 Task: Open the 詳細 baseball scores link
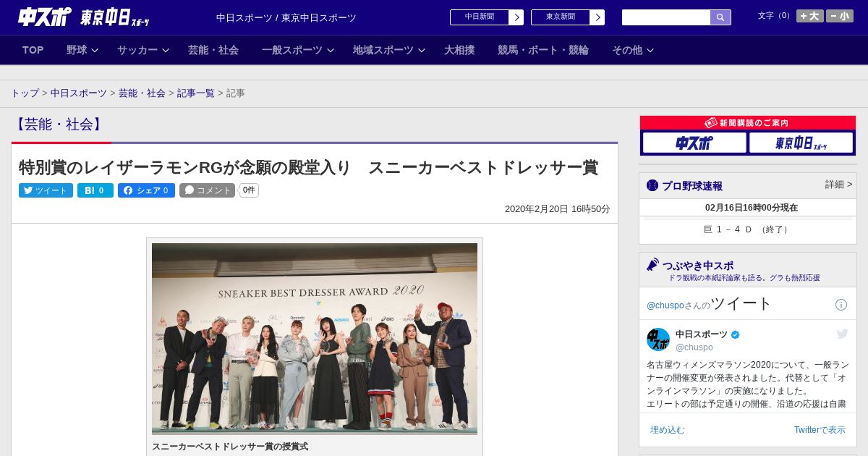tap(838, 185)
